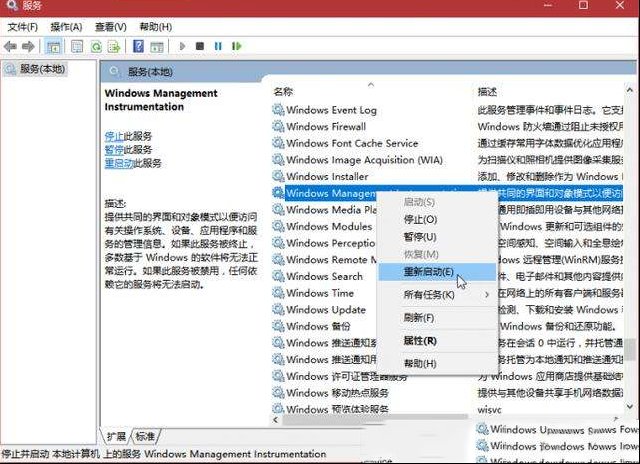The width and height of the screenshot is (640, 464).
Task: Choose 重新启动(E) in the context menu
Action: [x=437, y=272]
